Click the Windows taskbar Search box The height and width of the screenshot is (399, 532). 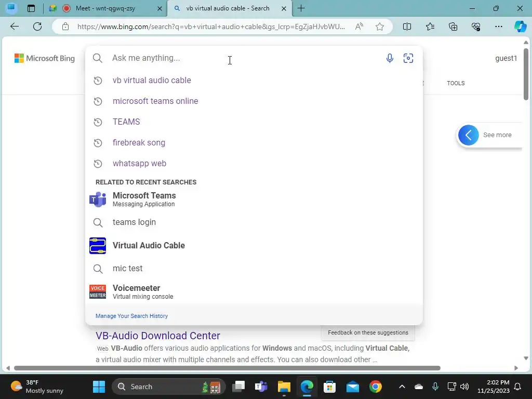pos(169,387)
